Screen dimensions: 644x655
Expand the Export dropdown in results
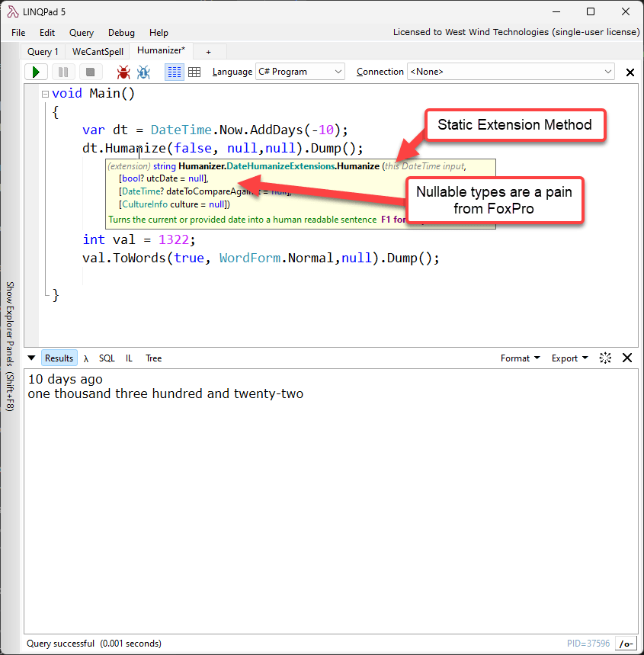[569, 358]
